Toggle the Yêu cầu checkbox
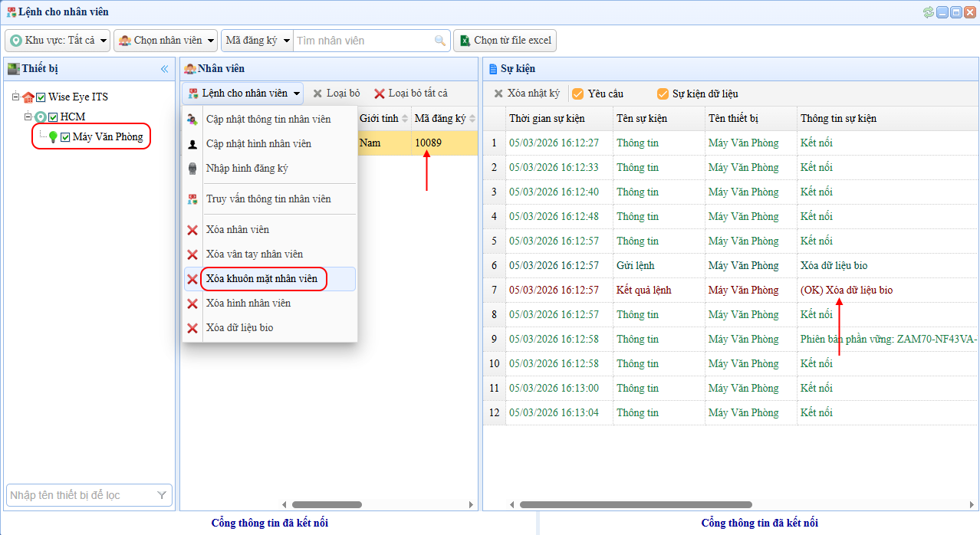 pos(578,94)
